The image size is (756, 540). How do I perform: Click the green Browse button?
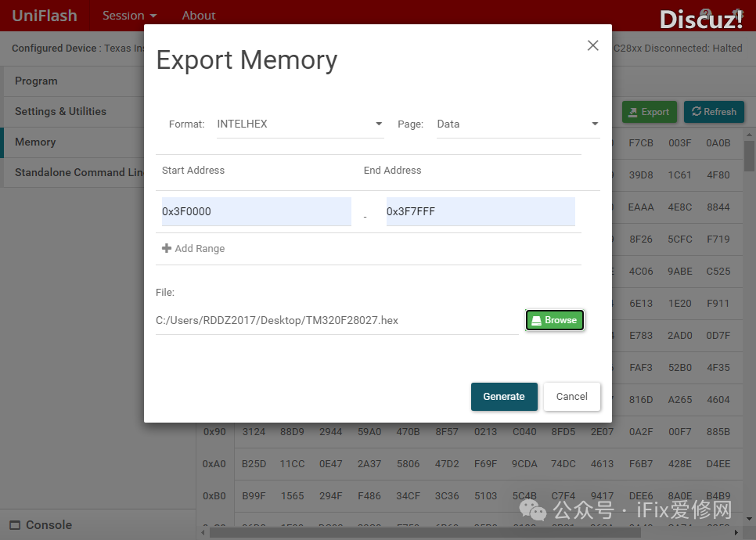pos(554,320)
